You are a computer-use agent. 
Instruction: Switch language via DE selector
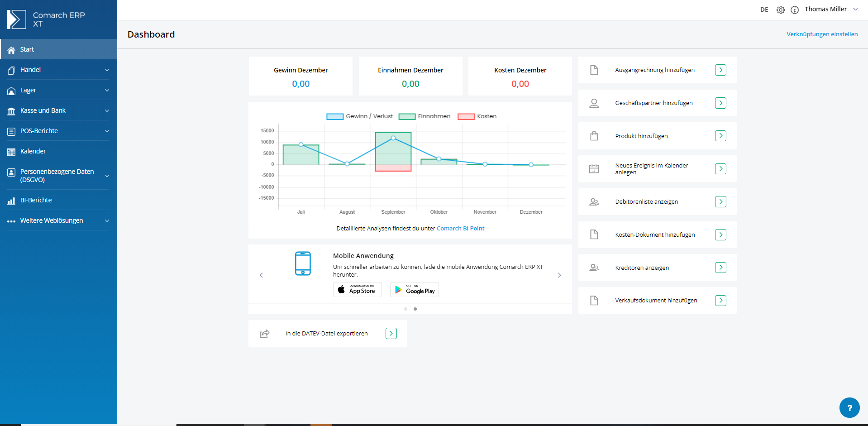(764, 10)
